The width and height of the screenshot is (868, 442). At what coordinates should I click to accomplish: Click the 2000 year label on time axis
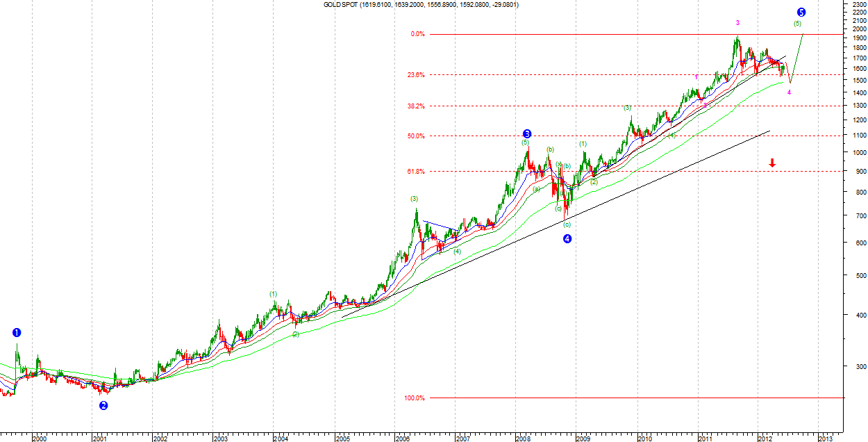(x=40, y=439)
